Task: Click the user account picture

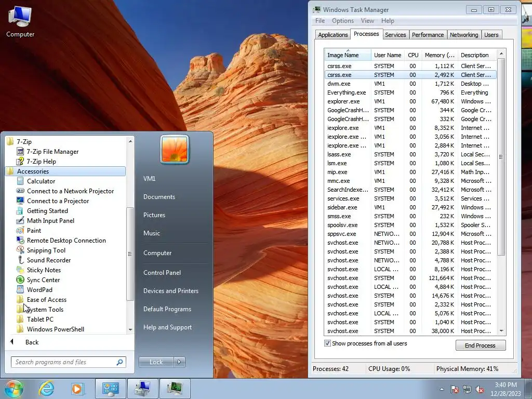Action: 175,149
